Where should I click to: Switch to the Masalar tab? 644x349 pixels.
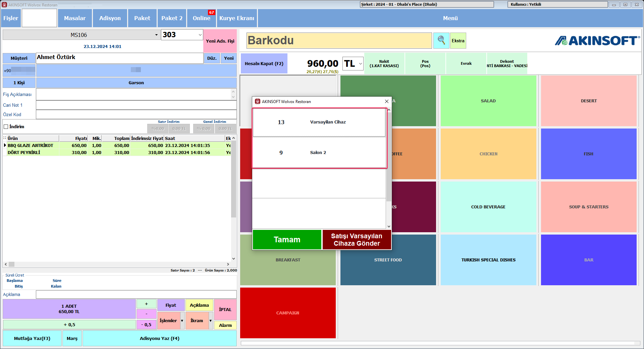click(75, 18)
